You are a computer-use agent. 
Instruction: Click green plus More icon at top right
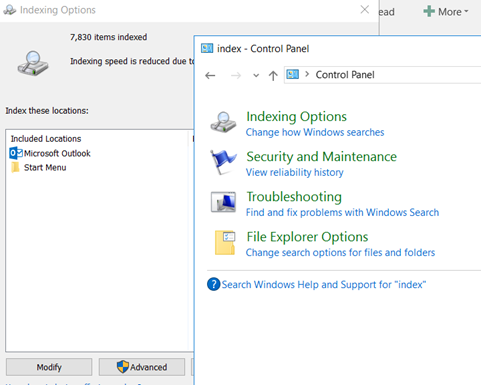pos(429,11)
